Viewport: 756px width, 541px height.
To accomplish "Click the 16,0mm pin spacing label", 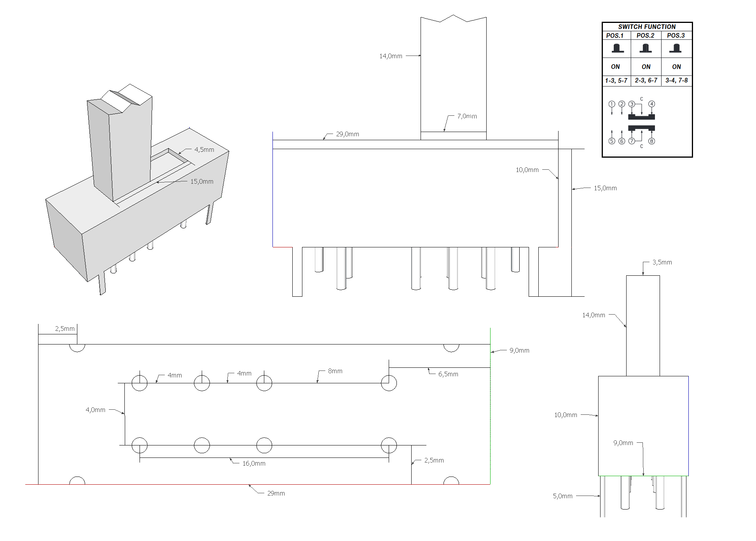I will 254,463.
